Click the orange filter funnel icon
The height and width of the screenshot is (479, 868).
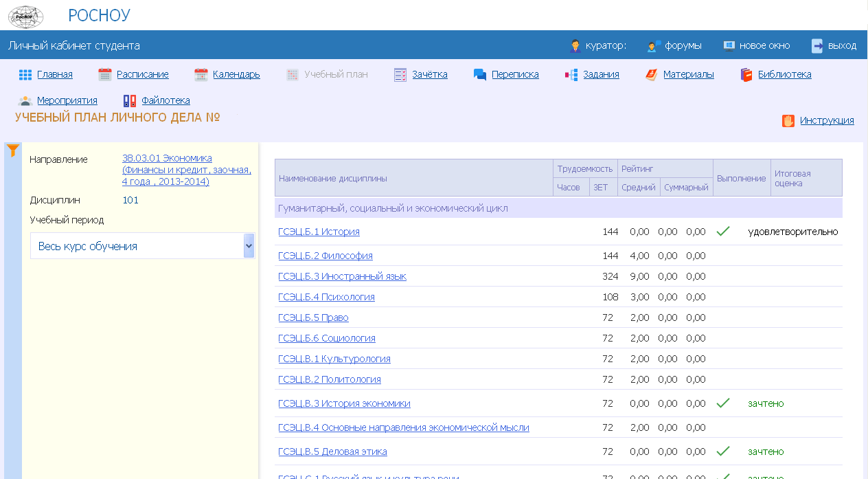coord(12,151)
